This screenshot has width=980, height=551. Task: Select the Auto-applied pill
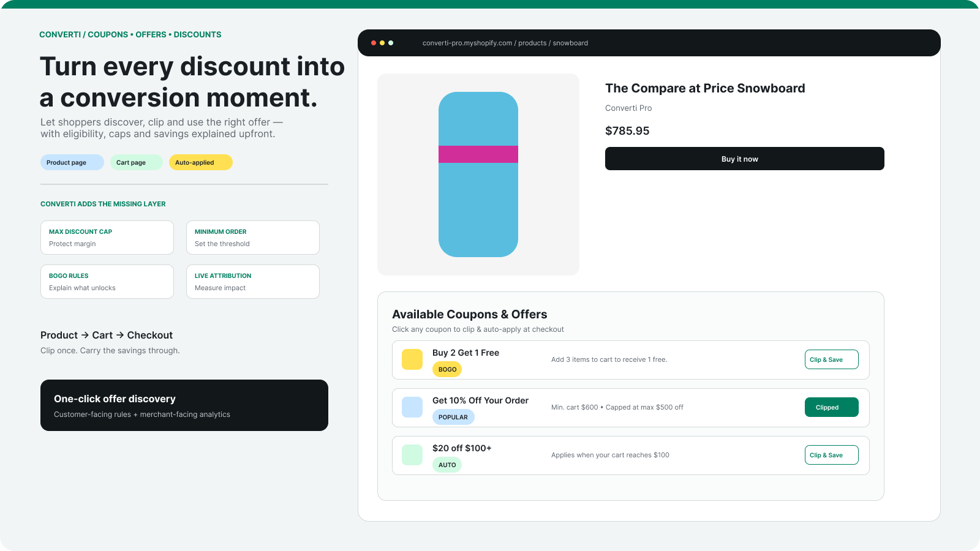[201, 162]
